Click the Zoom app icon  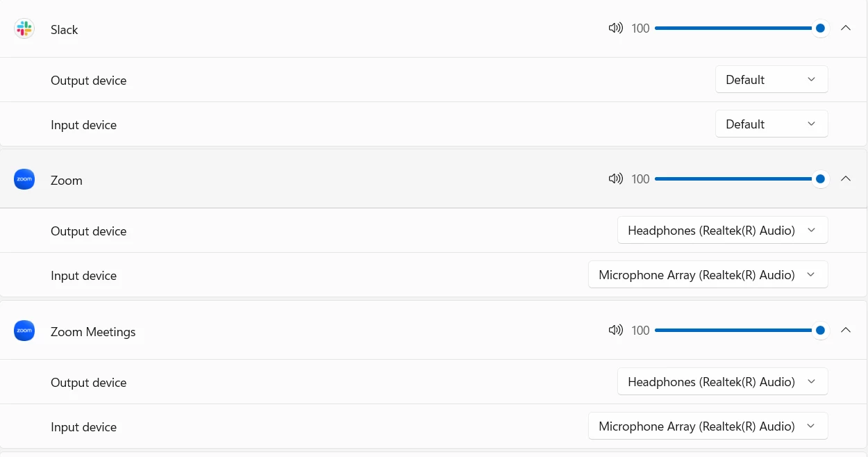tap(24, 180)
